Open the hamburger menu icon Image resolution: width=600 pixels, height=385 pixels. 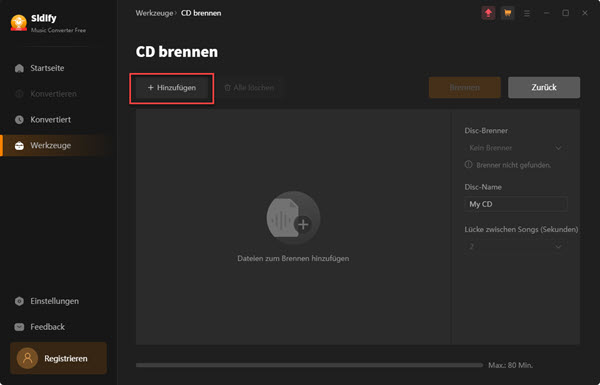click(527, 13)
